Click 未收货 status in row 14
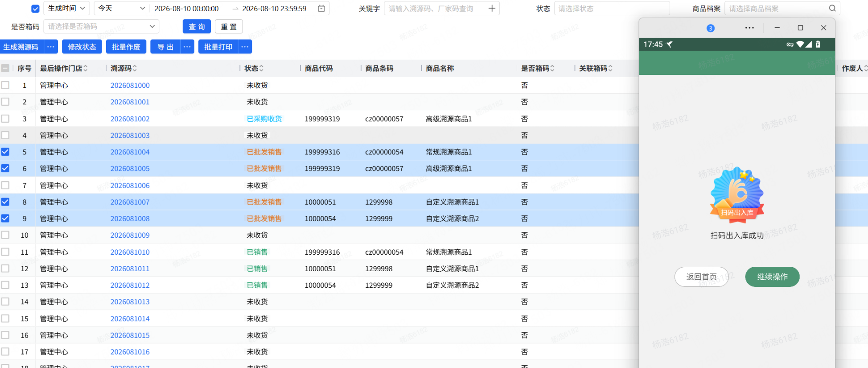 [x=257, y=302]
